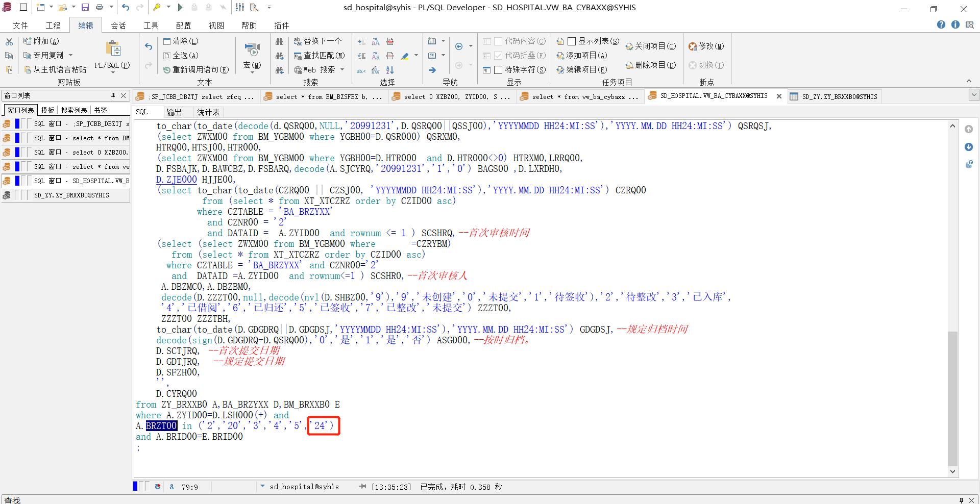Open the Tools (工具) ribbon tab

point(151,26)
